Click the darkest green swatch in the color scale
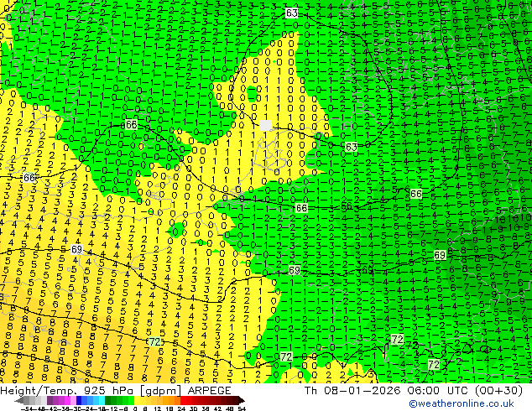This screenshot has width=532, height=411. pos(108,400)
